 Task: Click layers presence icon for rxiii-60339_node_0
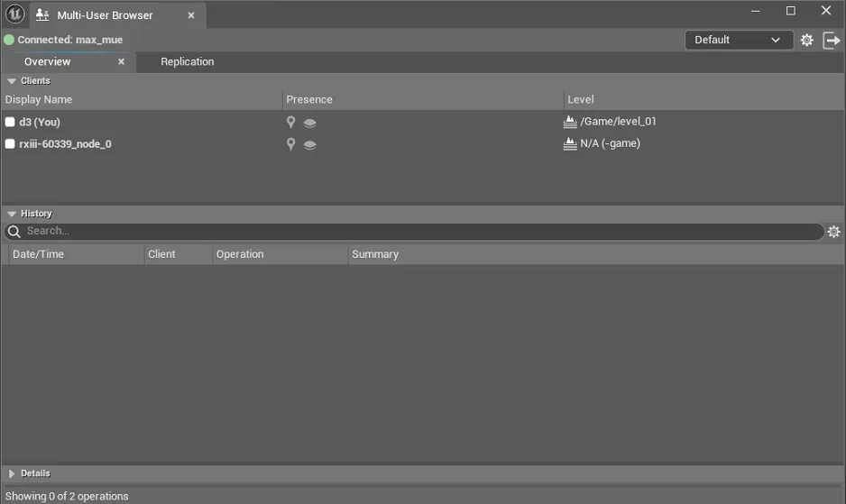click(309, 144)
